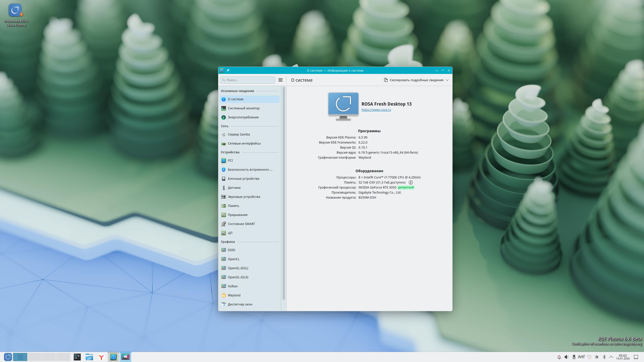The height and width of the screenshot is (362, 644).
Task: Click the sidebar vertical scrollbar
Action: [x=284, y=193]
